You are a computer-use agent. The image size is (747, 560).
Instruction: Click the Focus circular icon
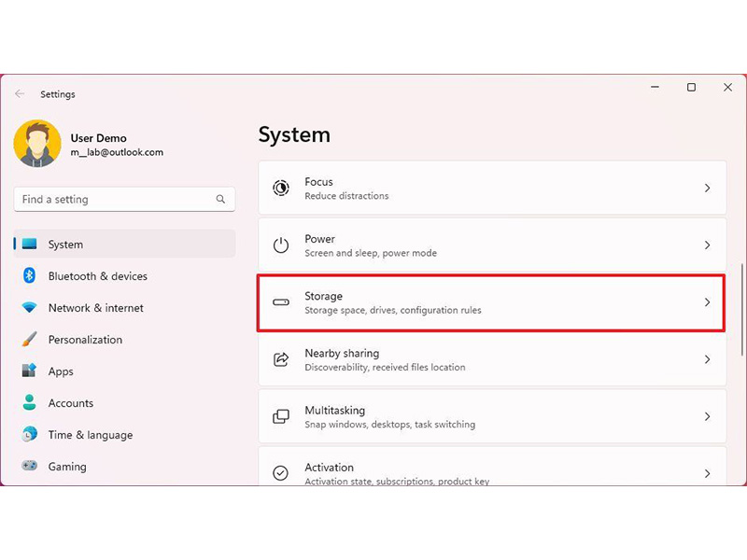[x=281, y=188]
